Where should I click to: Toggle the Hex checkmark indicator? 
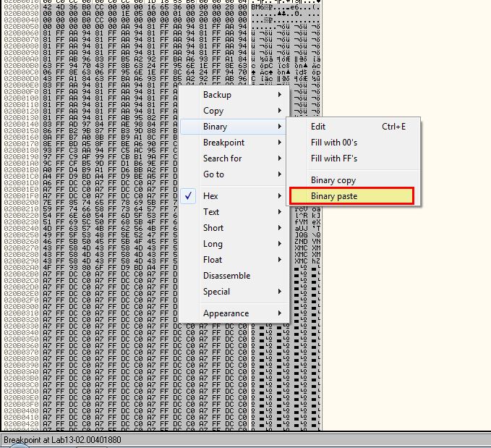188,196
